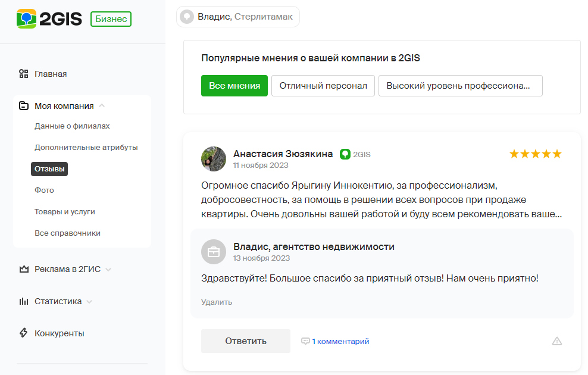Image resolution: width=588 pixels, height=375 pixels.
Task: Click the Моя компания folder icon
Action: [24, 106]
